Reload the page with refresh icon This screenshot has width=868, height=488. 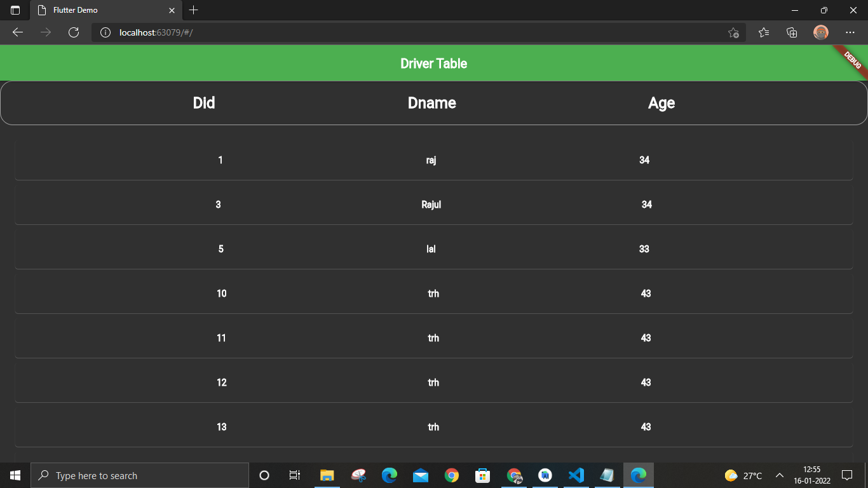[x=74, y=32]
